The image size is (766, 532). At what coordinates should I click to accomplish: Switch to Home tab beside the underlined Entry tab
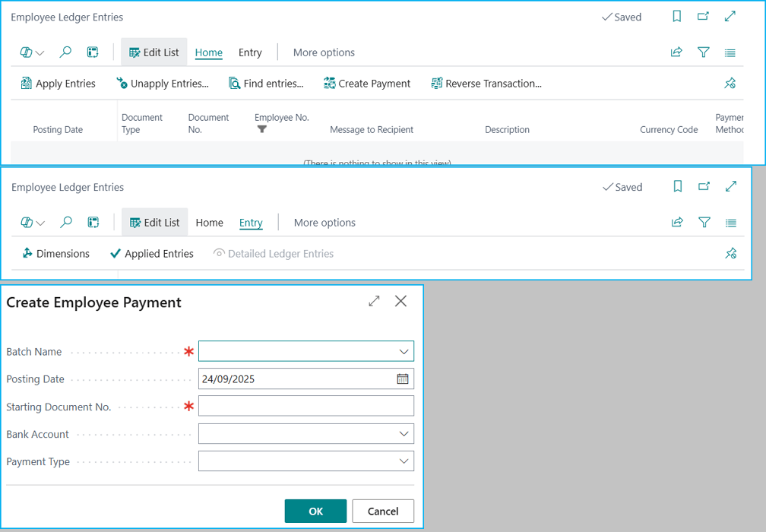point(209,223)
